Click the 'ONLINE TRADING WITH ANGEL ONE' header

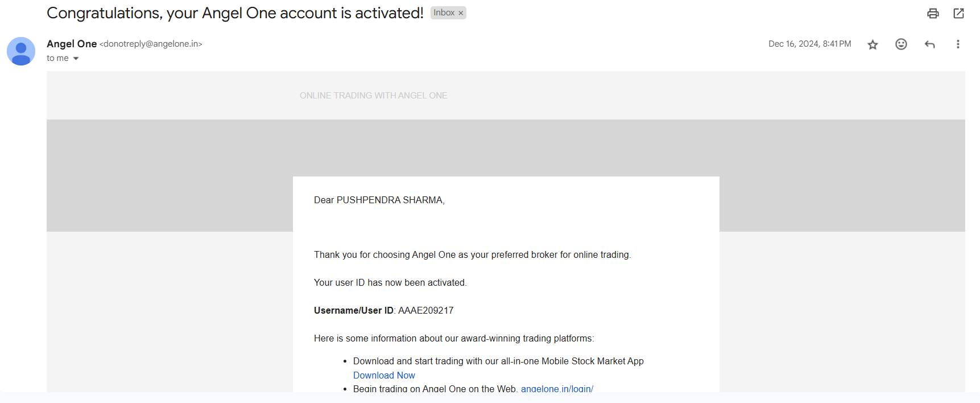tap(373, 96)
